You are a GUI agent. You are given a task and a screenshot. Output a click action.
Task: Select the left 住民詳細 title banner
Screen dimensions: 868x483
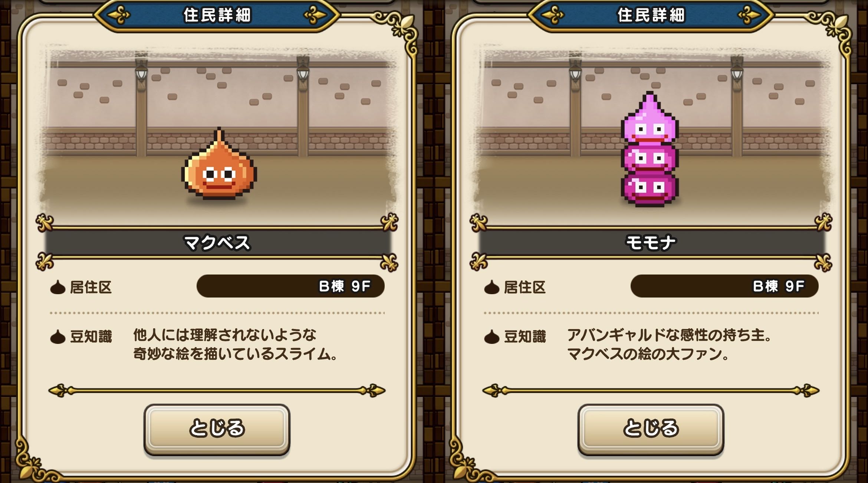pos(217,15)
